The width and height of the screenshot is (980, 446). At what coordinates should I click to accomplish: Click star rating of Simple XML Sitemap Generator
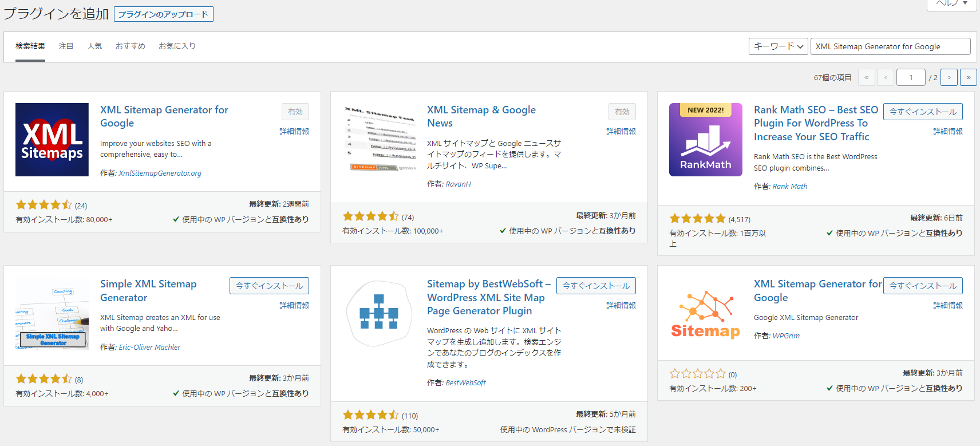coord(44,379)
